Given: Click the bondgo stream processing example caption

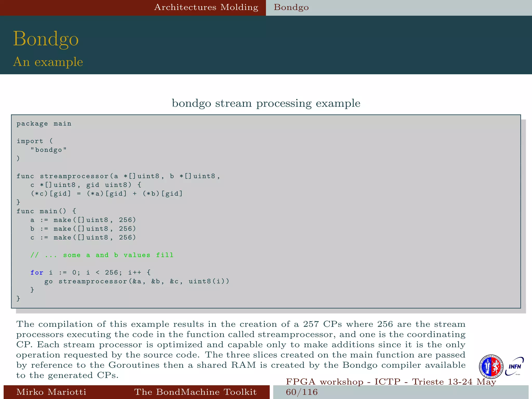Looking at the screenshot, I should 266,103.
